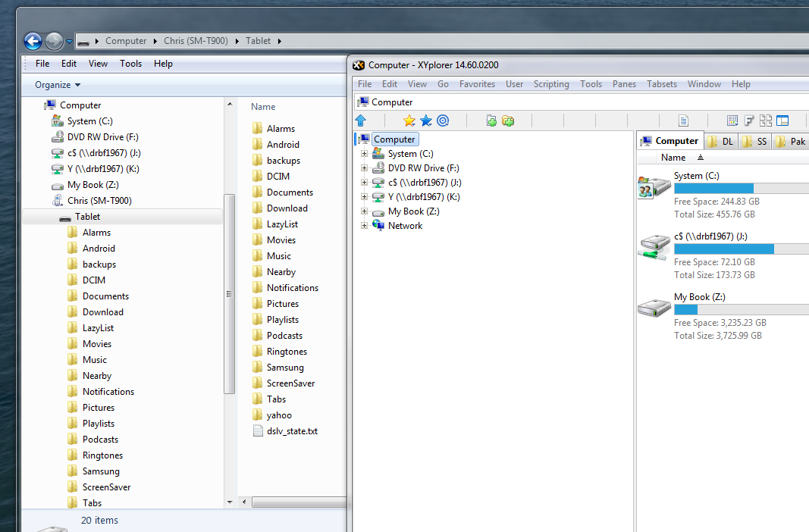Select the dslv_state.txt file
The height and width of the screenshot is (532, 809).
click(292, 431)
